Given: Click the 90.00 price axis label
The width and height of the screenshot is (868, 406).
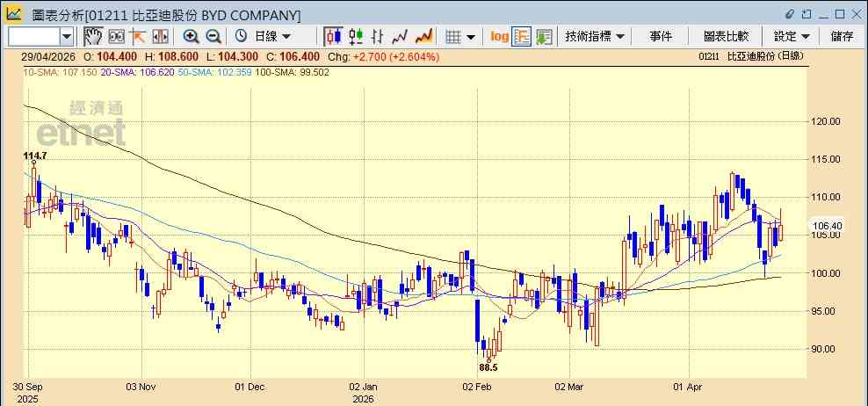Looking at the screenshot, I should (825, 349).
